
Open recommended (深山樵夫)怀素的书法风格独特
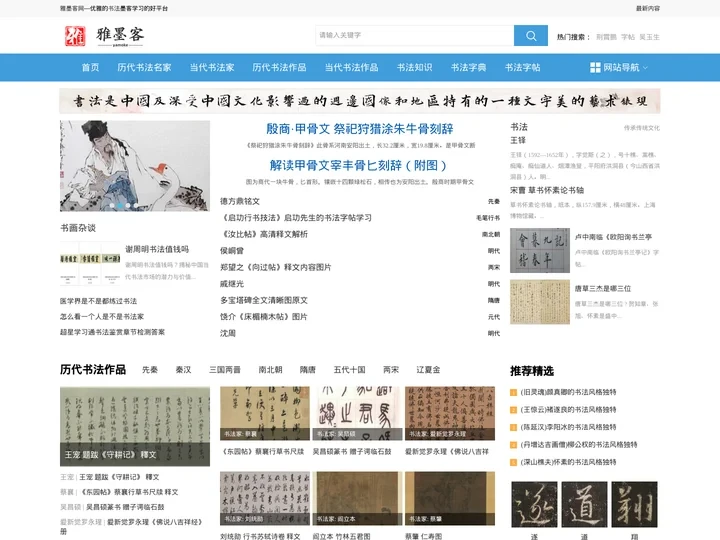tap(568, 462)
